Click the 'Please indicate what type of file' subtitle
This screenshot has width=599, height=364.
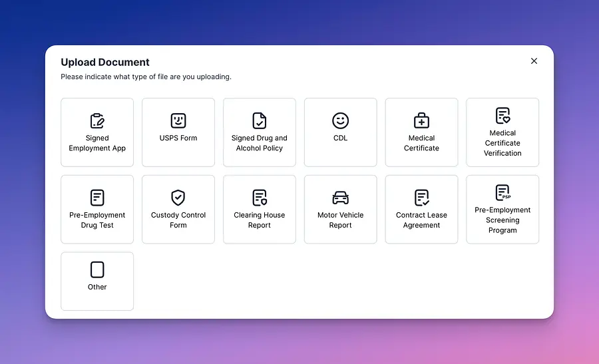[x=146, y=77]
